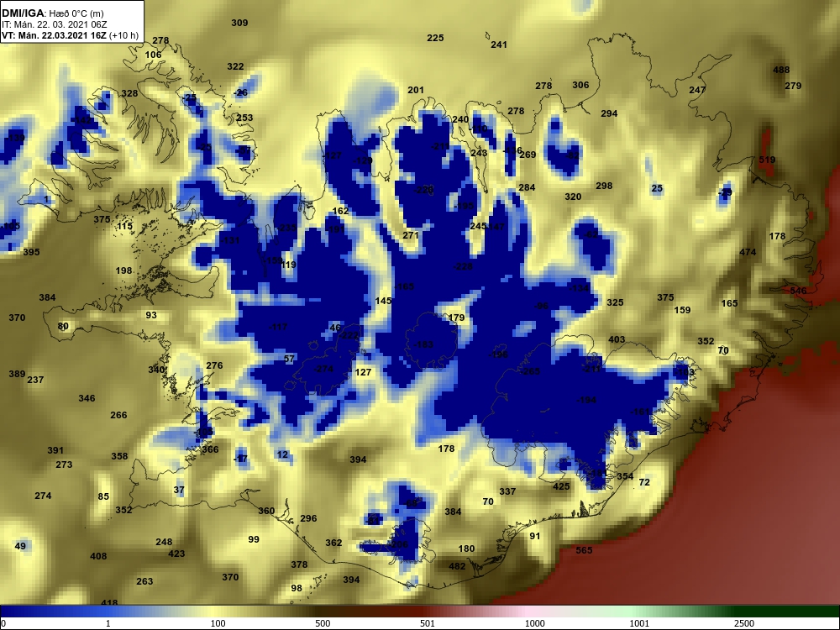Select the 2500 label on the color scale
The image size is (840, 630).
click(x=743, y=623)
